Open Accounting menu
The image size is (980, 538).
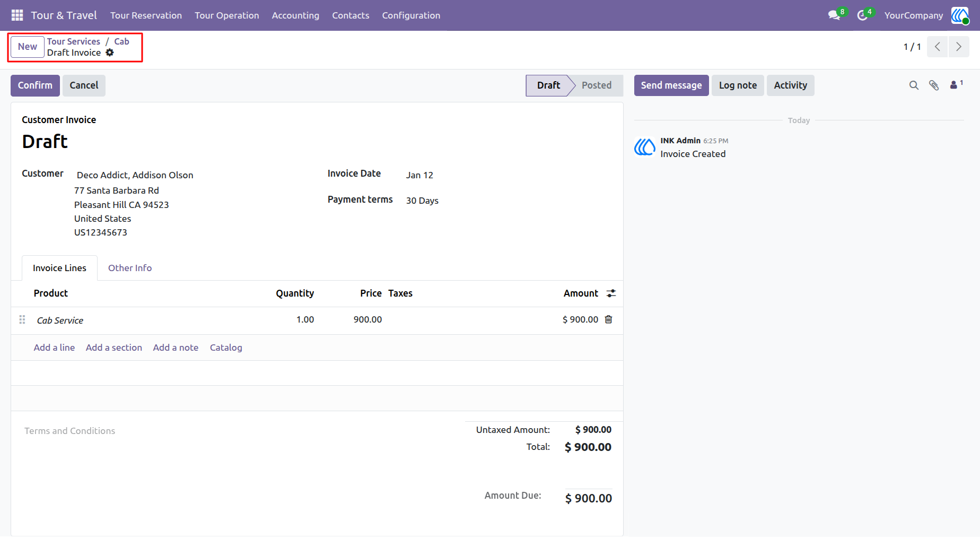click(295, 15)
